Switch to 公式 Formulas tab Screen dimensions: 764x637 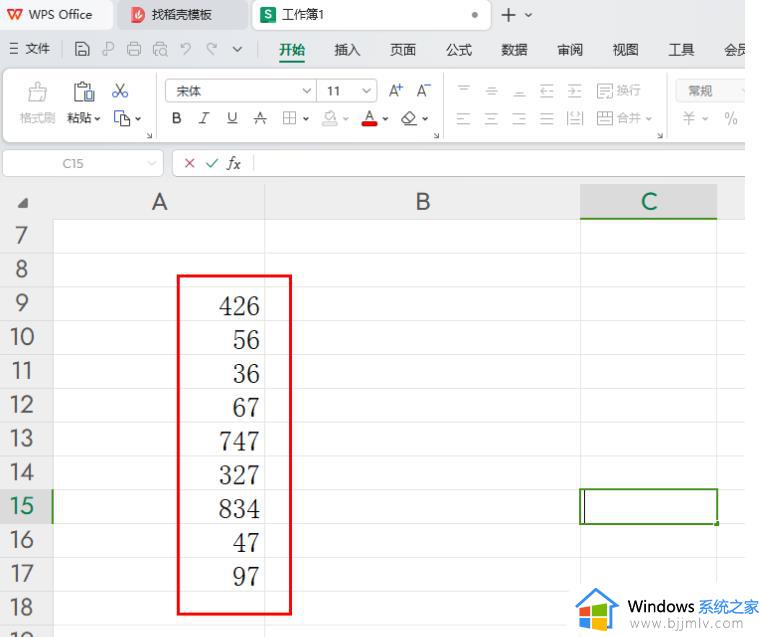(459, 50)
